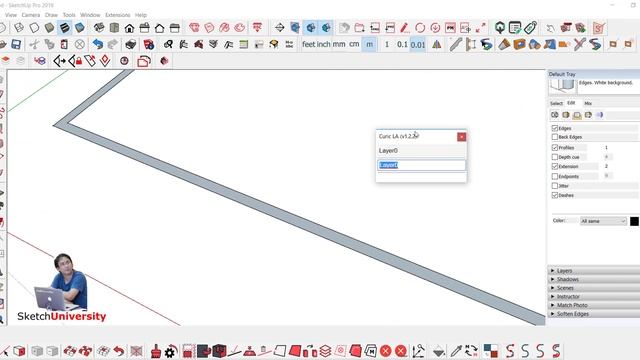This screenshot has width=640, height=360.
Task: Set precision to 0.01 button
Action: [x=418, y=44]
